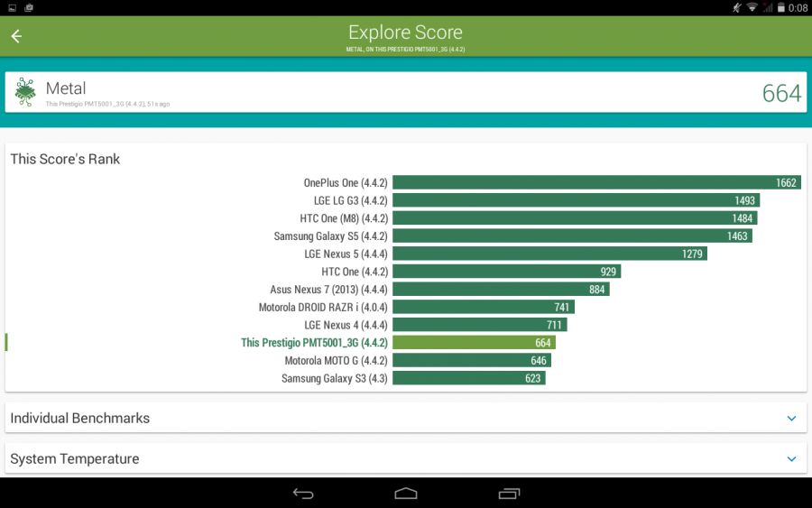Tap the Motorola MOTO G device label

[336, 361]
